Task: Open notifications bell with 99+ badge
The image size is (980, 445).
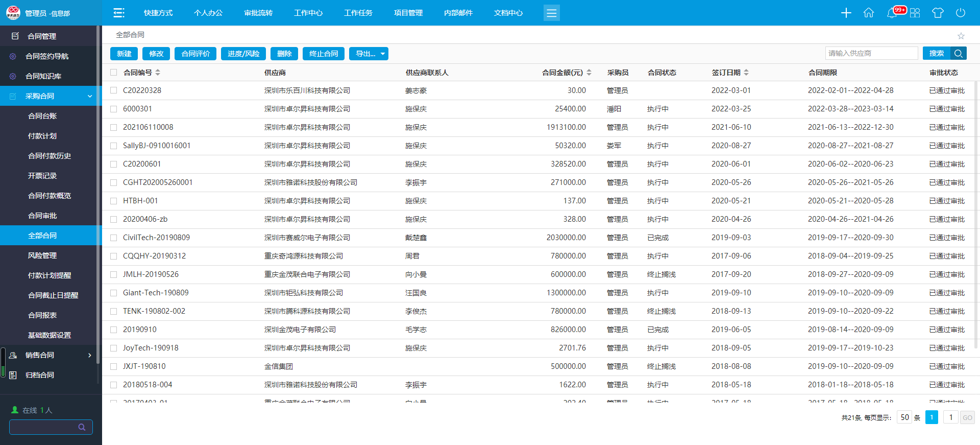Action: [892, 13]
